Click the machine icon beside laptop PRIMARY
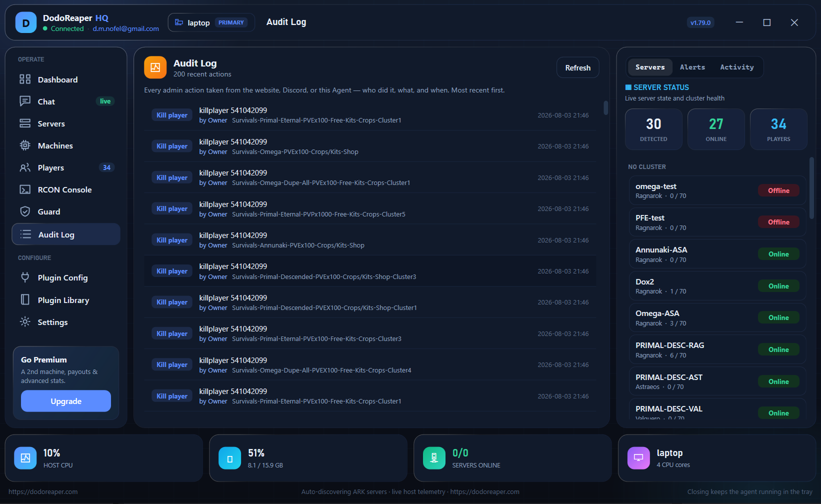The image size is (821, 504). (179, 22)
